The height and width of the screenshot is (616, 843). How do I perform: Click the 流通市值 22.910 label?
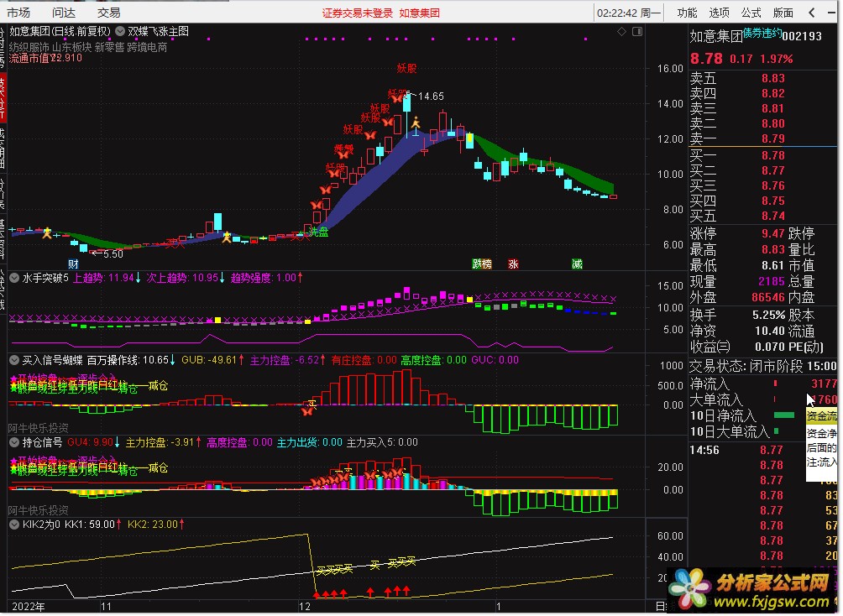pyautogui.click(x=45, y=58)
